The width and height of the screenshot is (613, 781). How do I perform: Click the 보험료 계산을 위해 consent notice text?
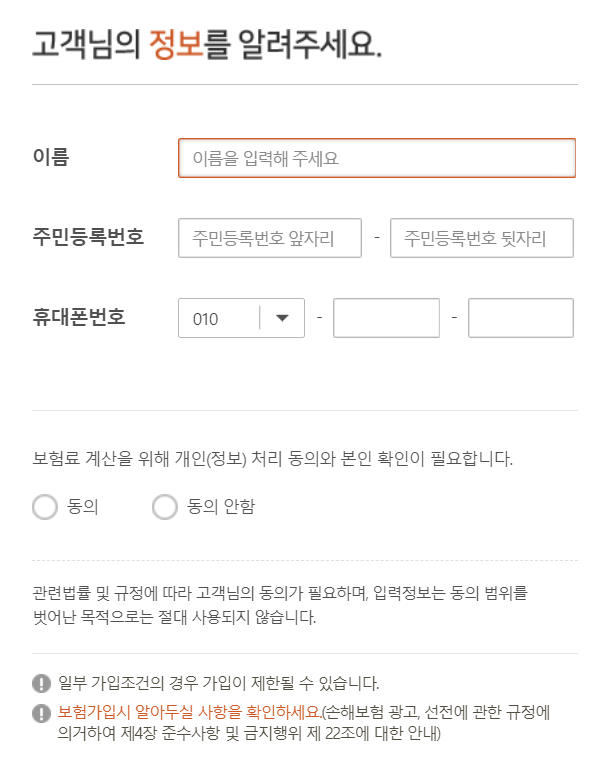272,458
